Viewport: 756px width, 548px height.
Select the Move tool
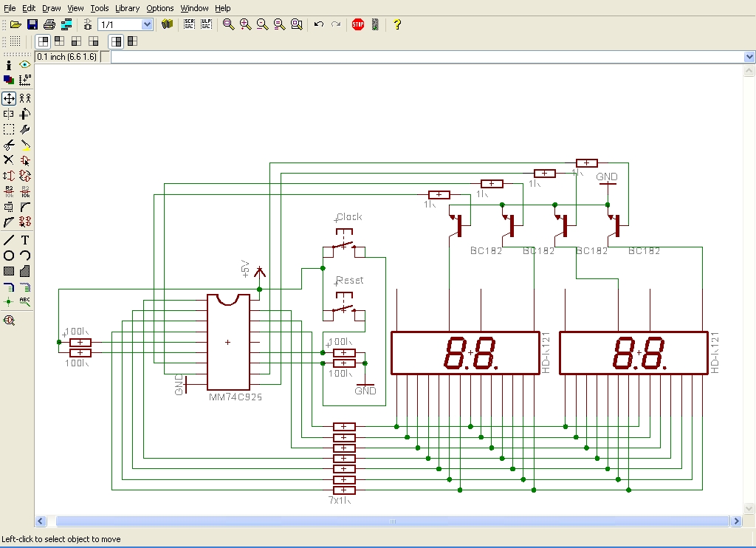click(9, 98)
